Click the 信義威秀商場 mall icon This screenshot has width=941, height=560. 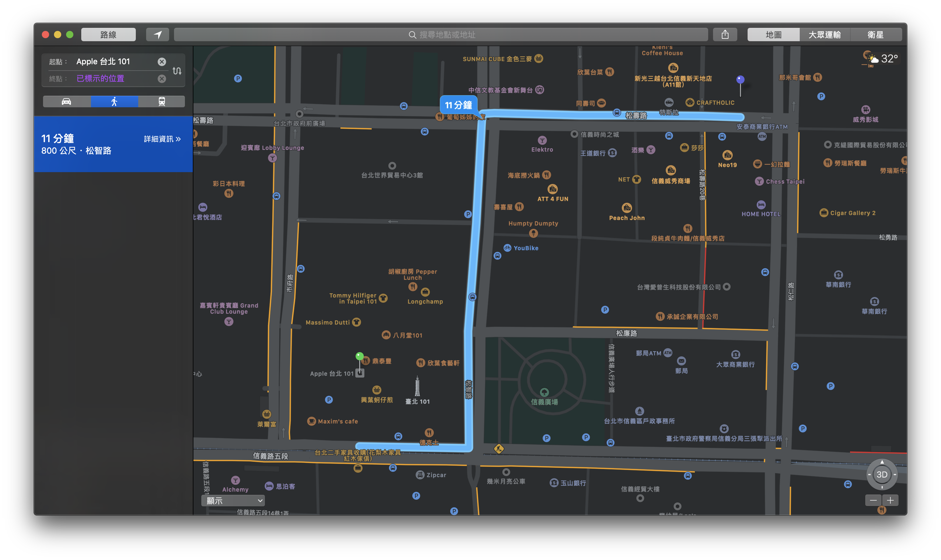[x=671, y=170]
